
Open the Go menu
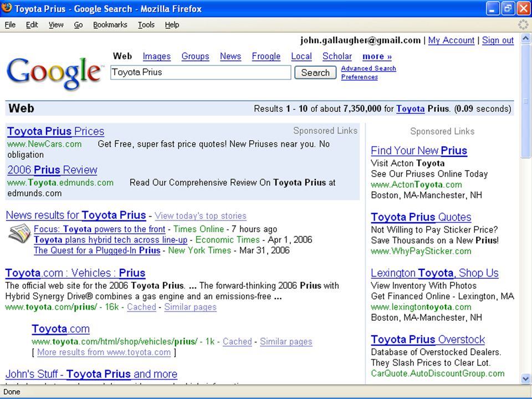point(78,25)
